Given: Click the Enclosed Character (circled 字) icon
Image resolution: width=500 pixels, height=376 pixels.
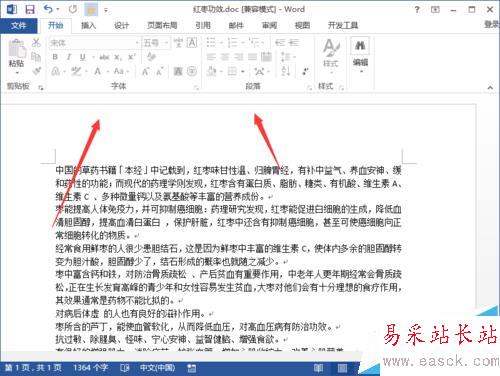Looking at the screenshot, I should point(192,71).
